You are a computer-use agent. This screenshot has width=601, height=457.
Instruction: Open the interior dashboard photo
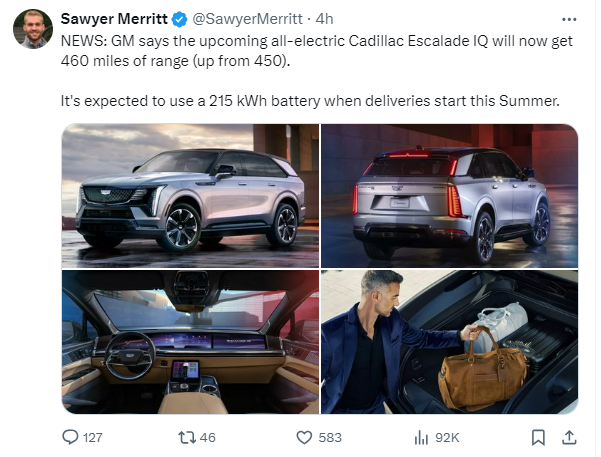[190, 342]
